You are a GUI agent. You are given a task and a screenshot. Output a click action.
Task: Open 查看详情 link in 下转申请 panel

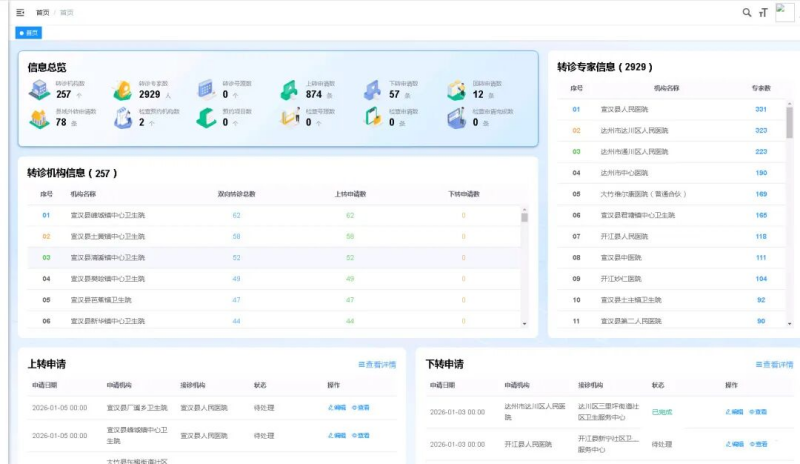pyautogui.click(x=774, y=365)
